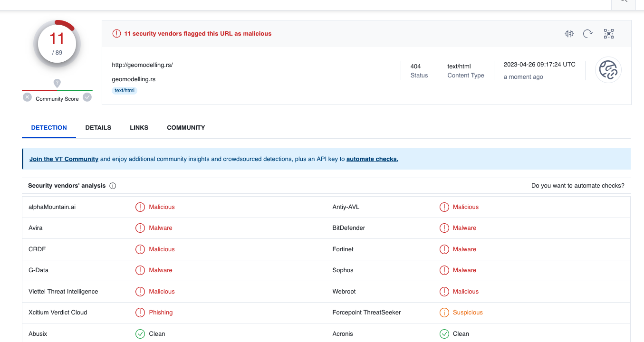Image resolution: width=644 pixels, height=342 pixels.
Task: Open the COMMUNITY tab
Action: click(x=186, y=128)
